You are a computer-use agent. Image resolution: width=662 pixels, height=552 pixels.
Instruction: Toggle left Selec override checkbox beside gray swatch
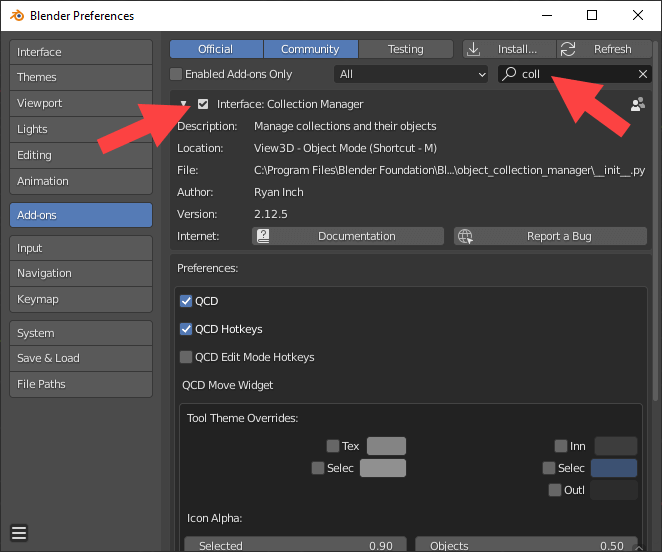click(318, 468)
